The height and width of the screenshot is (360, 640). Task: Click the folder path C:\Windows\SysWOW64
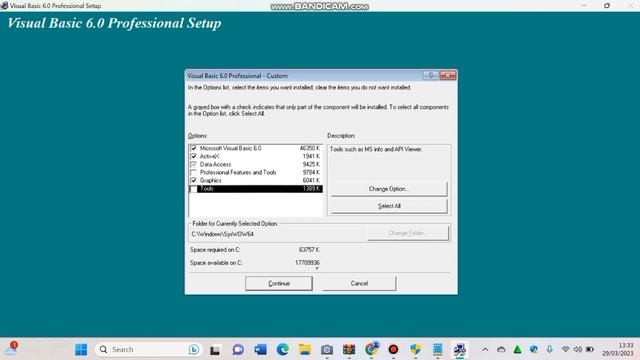pos(222,234)
